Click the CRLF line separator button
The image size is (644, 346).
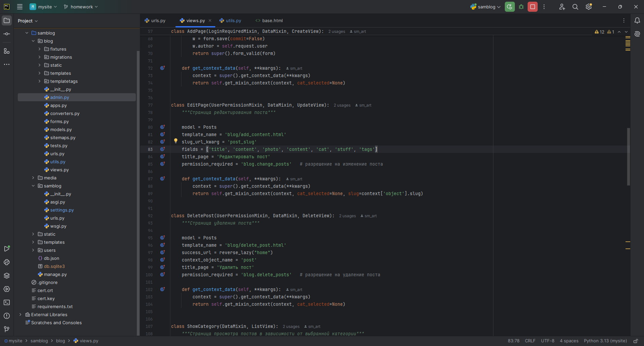[530, 341]
